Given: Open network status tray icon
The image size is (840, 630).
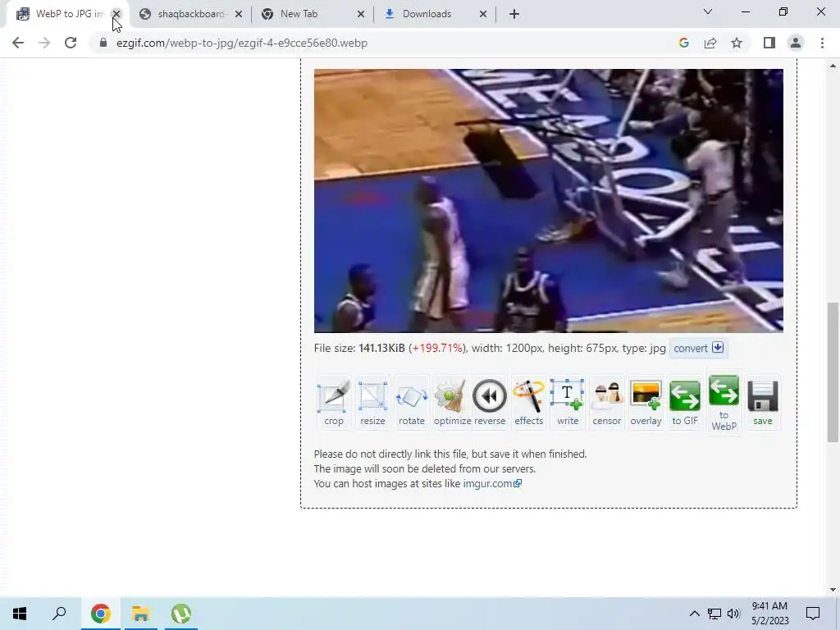Looking at the screenshot, I should pyautogui.click(x=714, y=614).
